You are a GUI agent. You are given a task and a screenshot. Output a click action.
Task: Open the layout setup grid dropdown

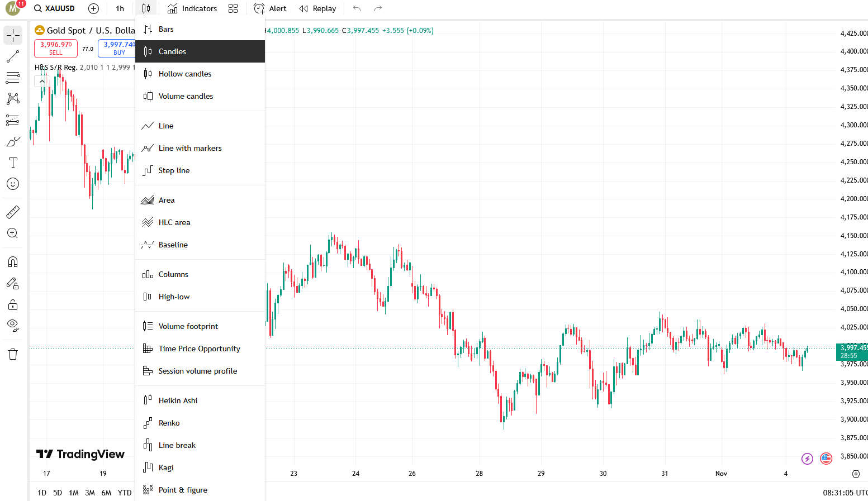(x=233, y=8)
